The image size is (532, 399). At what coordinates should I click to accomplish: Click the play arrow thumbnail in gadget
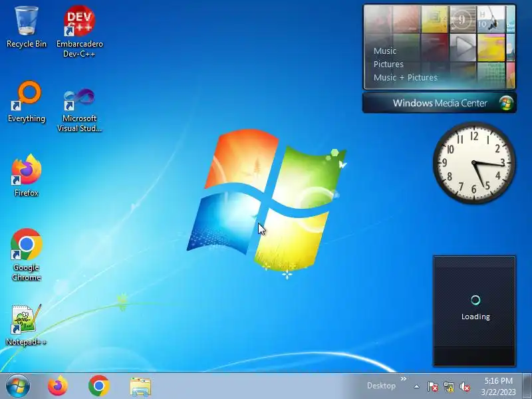(x=463, y=47)
